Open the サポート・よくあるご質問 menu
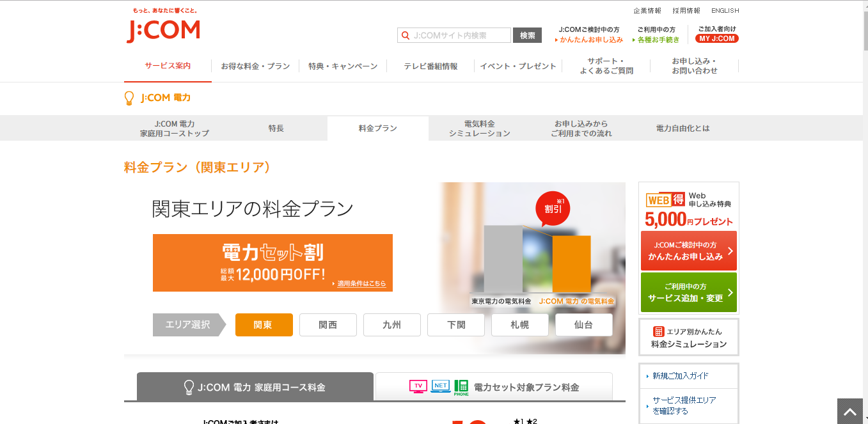The image size is (868, 424). pyautogui.click(x=606, y=66)
